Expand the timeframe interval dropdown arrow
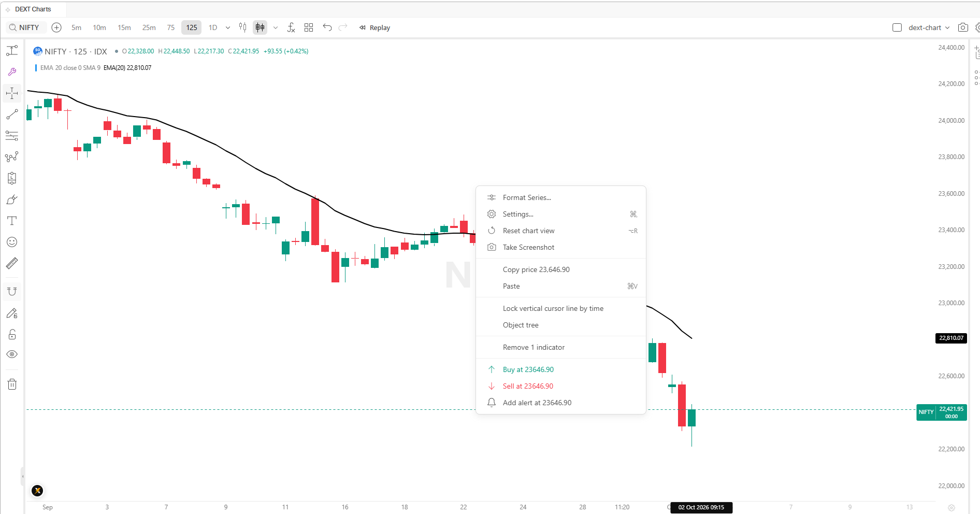This screenshot has width=980, height=514. [228, 27]
